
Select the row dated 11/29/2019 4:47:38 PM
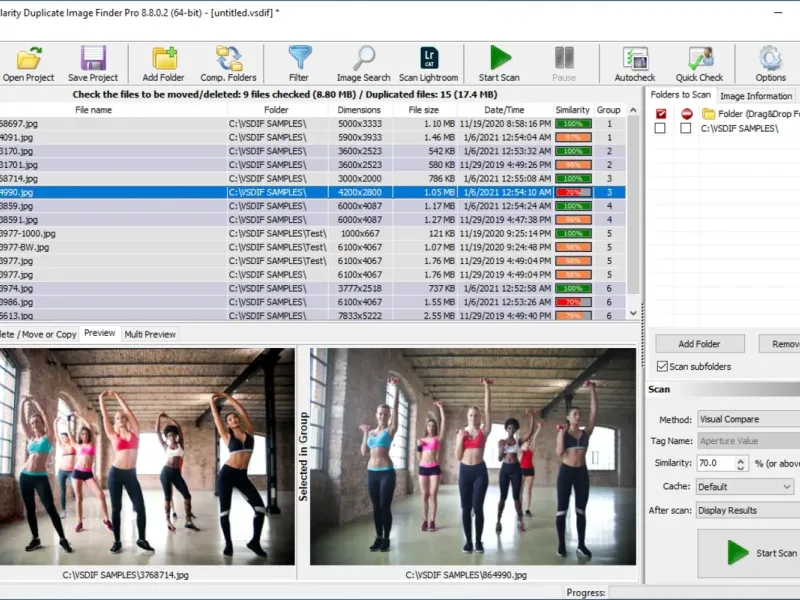pyautogui.click(x=312, y=219)
